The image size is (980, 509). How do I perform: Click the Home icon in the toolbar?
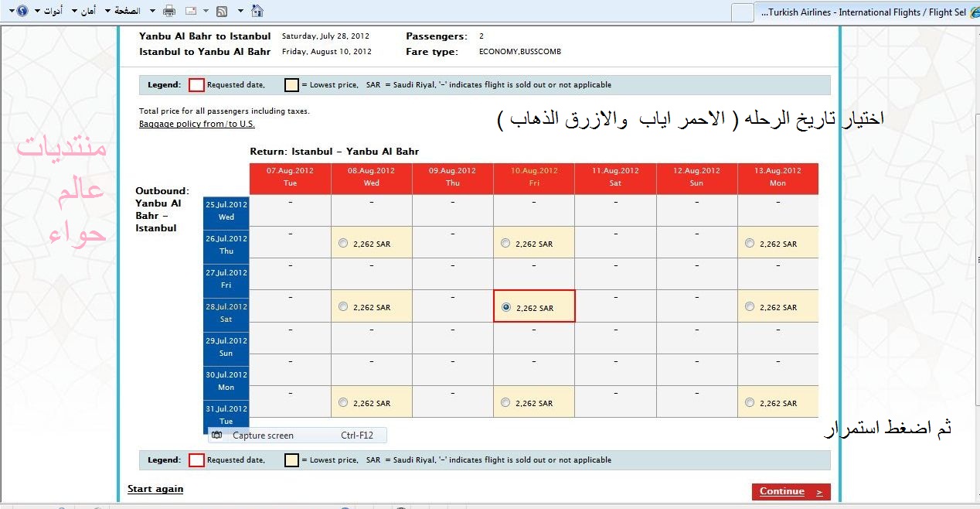[257, 11]
